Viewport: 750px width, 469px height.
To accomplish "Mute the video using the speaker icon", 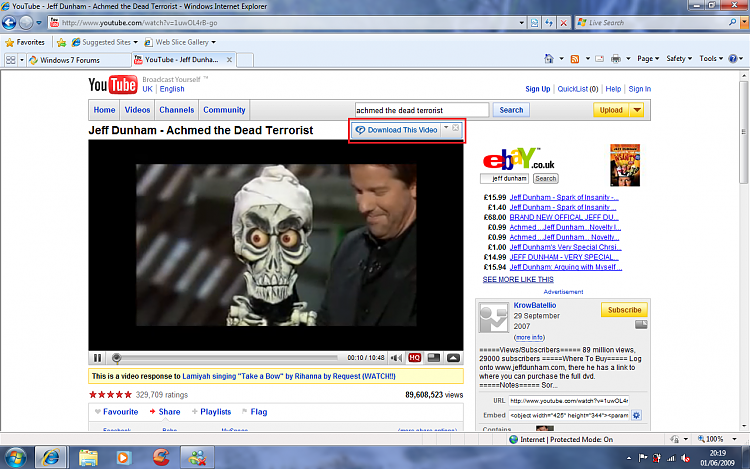I will pyautogui.click(x=396, y=358).
